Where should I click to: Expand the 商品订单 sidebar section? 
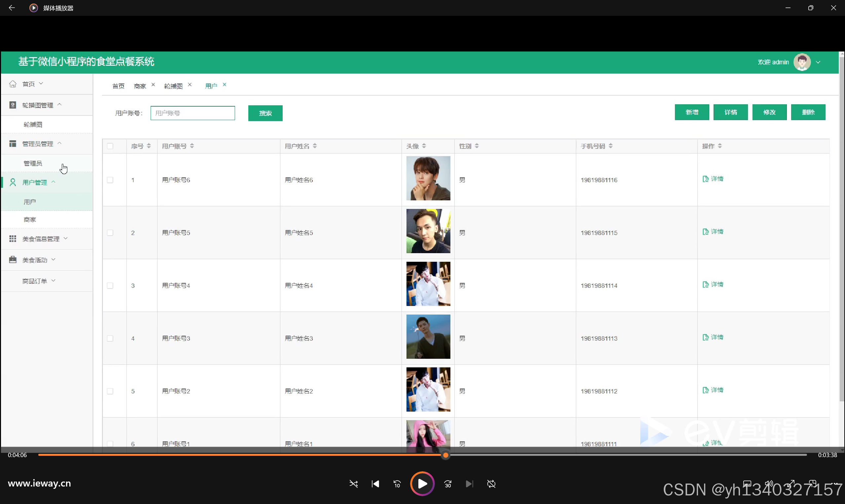coord(35,281)
